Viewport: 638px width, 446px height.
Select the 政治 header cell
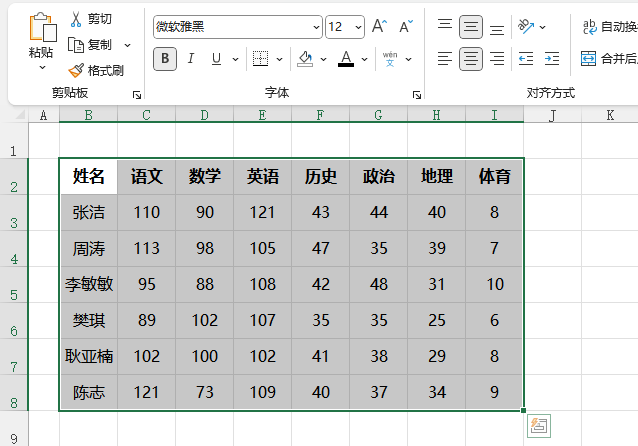pyautogui.click(x=378, y=177)
